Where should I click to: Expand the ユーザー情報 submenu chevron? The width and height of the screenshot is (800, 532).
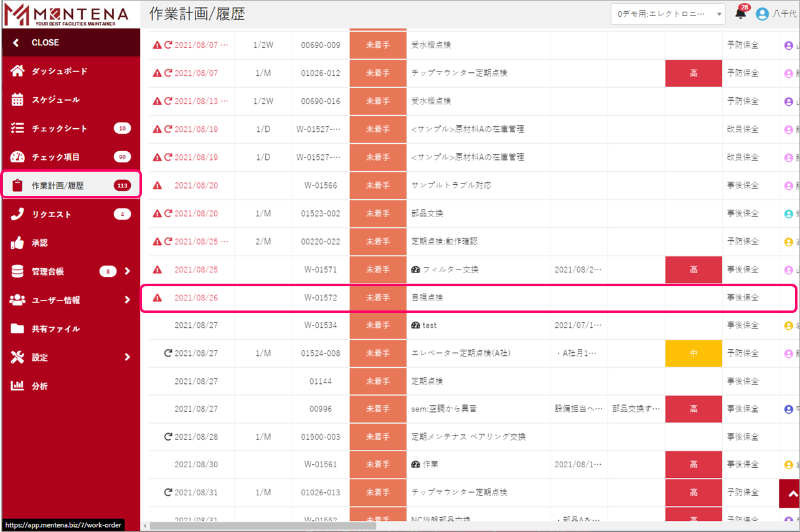click(x=127, y=300)
